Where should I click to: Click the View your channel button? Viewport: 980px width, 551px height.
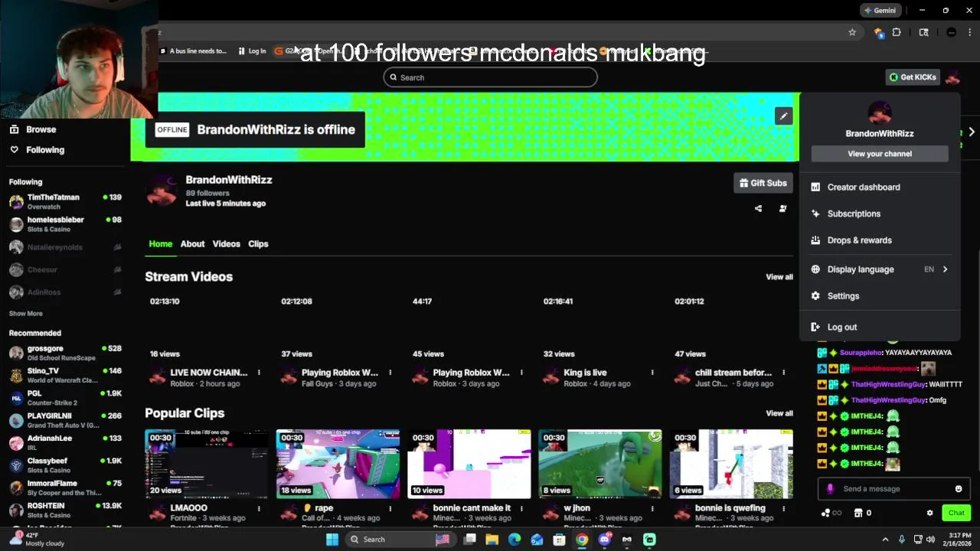pos(880,154)
